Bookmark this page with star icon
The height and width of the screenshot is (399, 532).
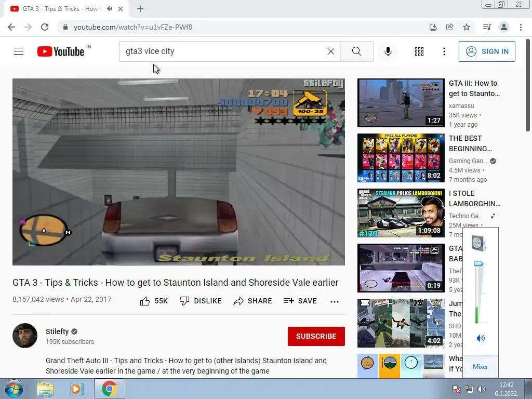pos(467,27)
